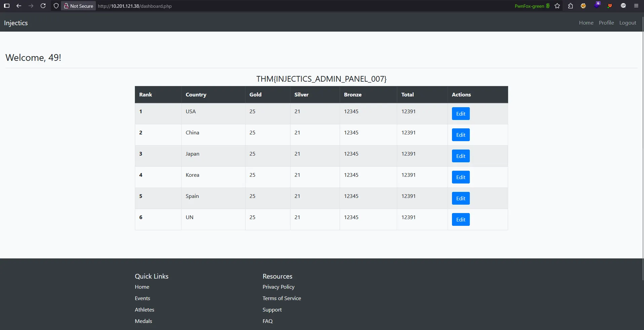644x330 pixels.
Task: Select Home in the navigation bar
Action: click(586, 23)
